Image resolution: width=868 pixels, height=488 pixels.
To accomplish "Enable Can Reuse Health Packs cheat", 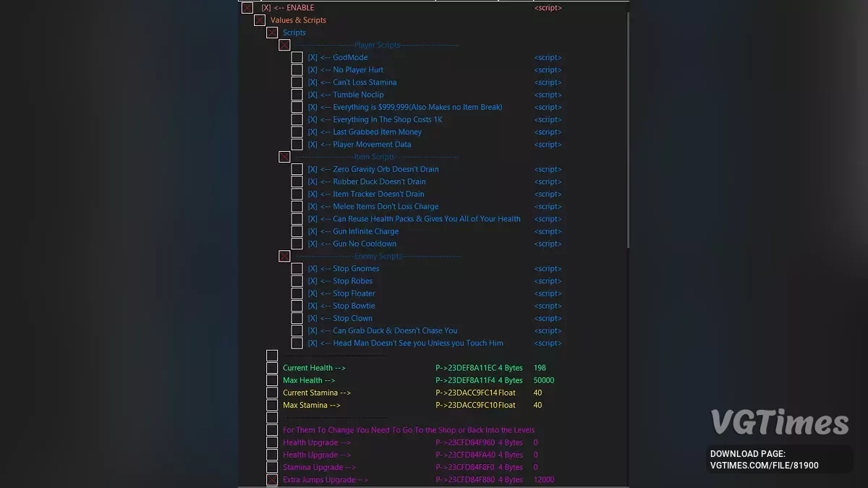I will pyautogui.click(x=297, y=218).
